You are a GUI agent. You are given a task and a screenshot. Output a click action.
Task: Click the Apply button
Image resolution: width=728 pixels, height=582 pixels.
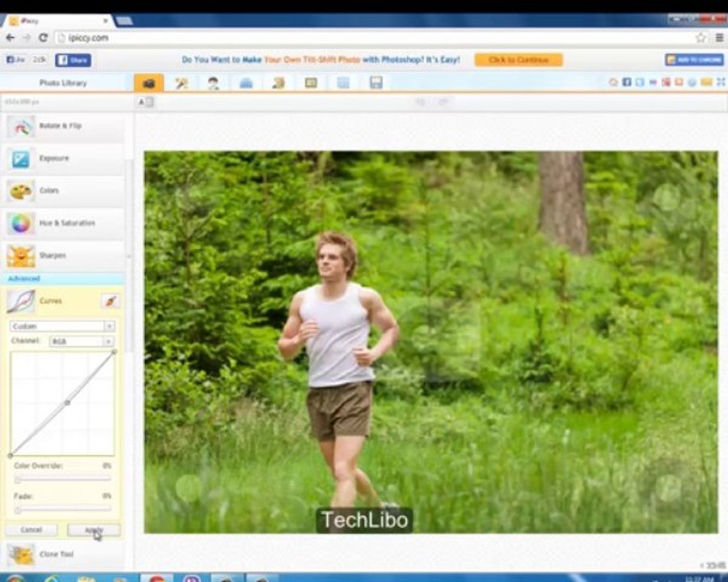click(x=94, y=530)
